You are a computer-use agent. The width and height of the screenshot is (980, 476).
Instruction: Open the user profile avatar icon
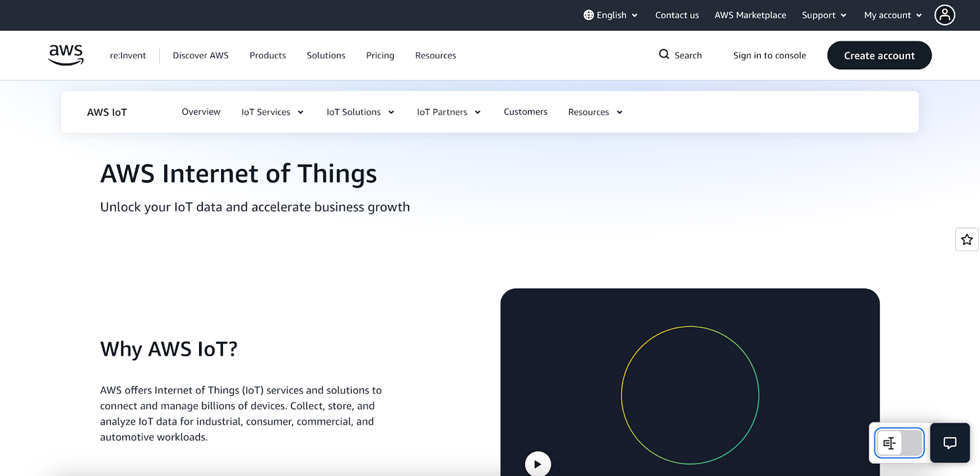tap(944, 15)
